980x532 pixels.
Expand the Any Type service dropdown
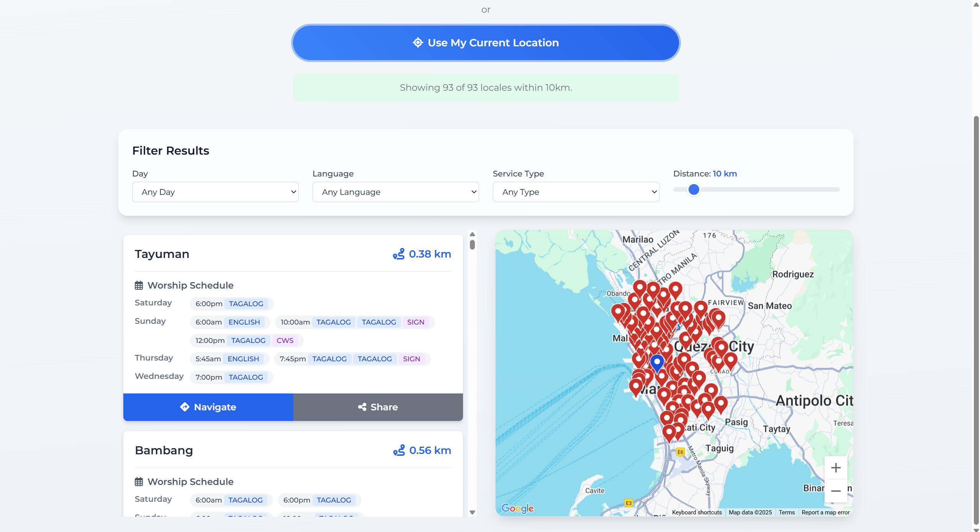coord(576,192)
